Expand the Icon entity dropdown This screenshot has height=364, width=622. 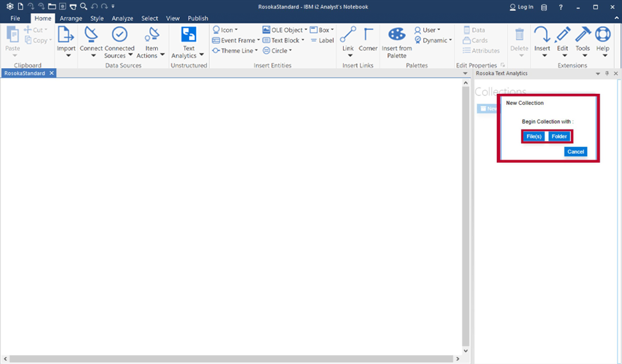(x=236, y=30)
